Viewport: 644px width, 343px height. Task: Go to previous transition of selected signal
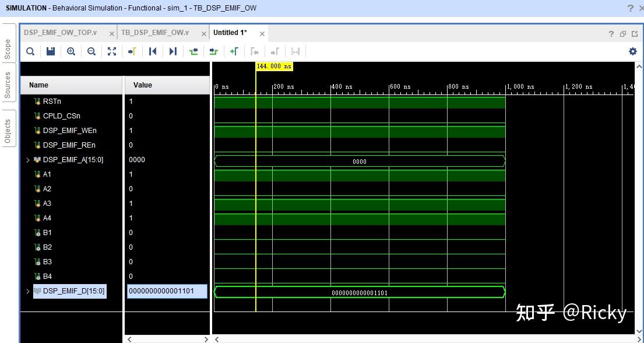[193, 51]
